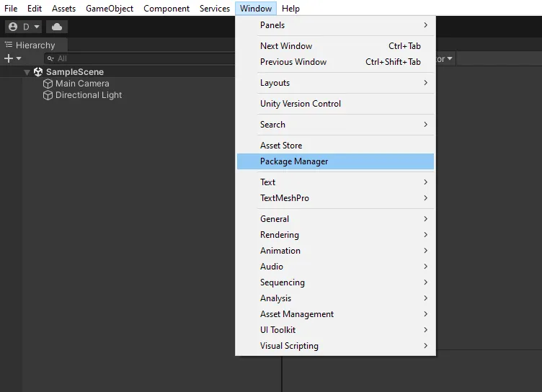This screenshot has height=392, width=542.
Task: Expand the Audio submenu
Action: click(335, 267)
